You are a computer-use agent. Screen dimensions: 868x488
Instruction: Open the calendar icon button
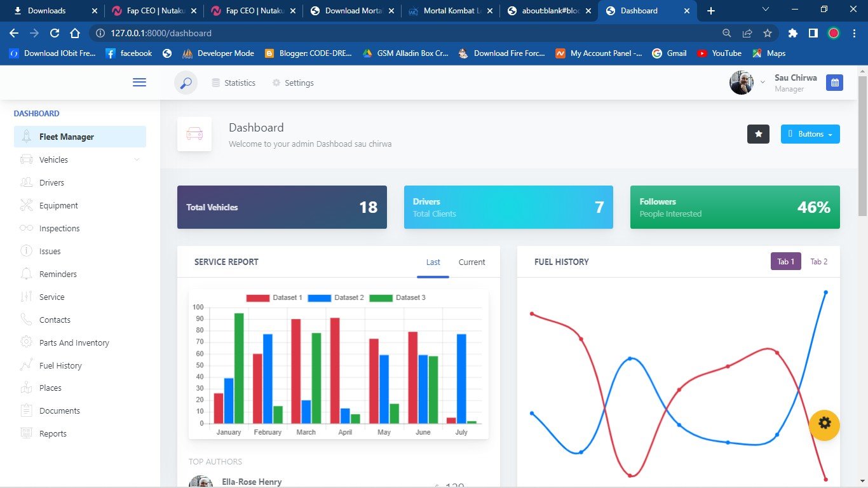tap(834, 83)
